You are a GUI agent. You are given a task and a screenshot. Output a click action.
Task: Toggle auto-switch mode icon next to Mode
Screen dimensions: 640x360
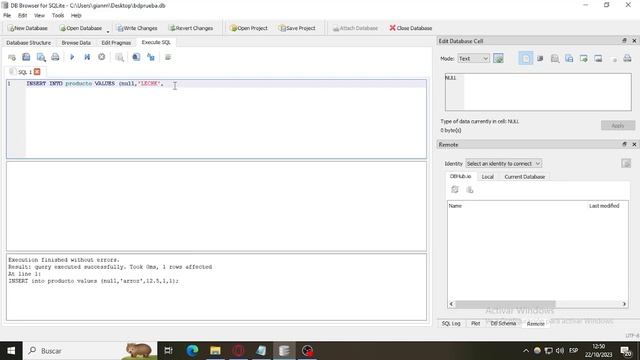point(498,58)
